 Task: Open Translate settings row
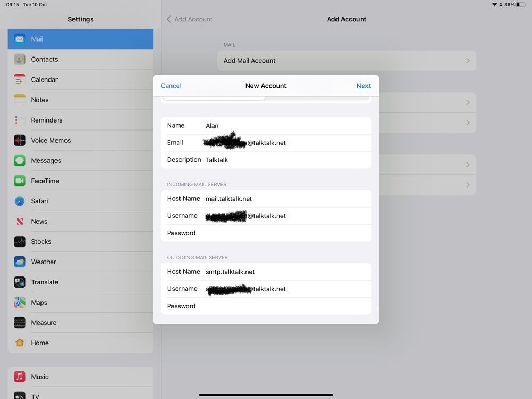[80, 282]
